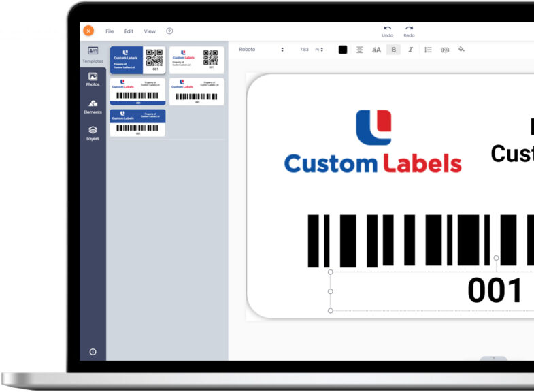Click the middle-left text box resize handle
Screen dimensions: 534x392
pos(331,291)
